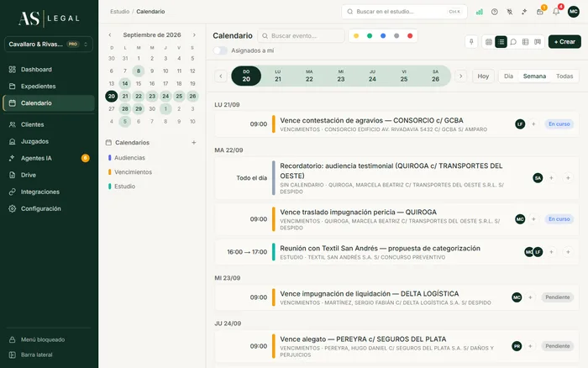
Task: Select MA 22 in the week strip
Action: click(309, 76)
